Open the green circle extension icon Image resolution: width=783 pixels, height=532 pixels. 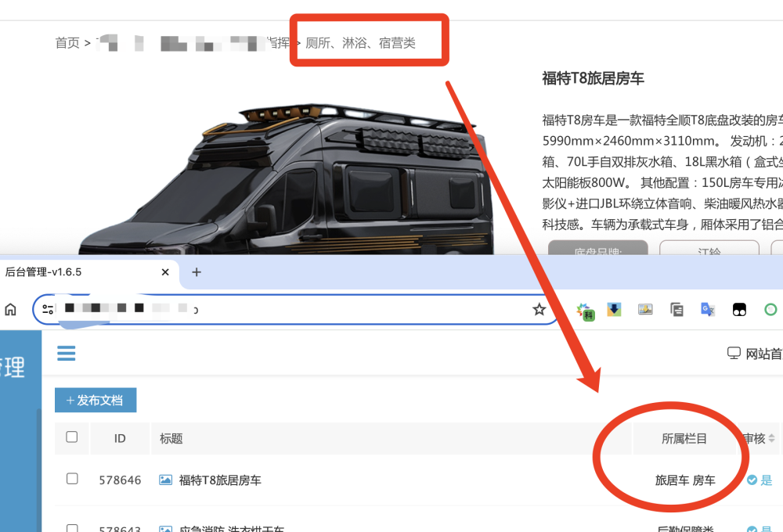[x=770, y=310]
